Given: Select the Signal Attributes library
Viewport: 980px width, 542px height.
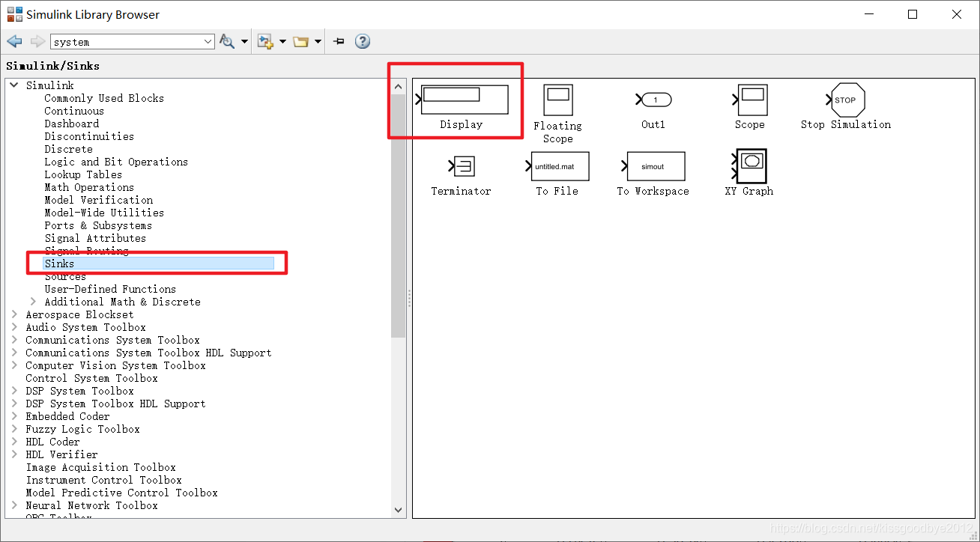Looking at the screenshot, I should coord(95,238).
